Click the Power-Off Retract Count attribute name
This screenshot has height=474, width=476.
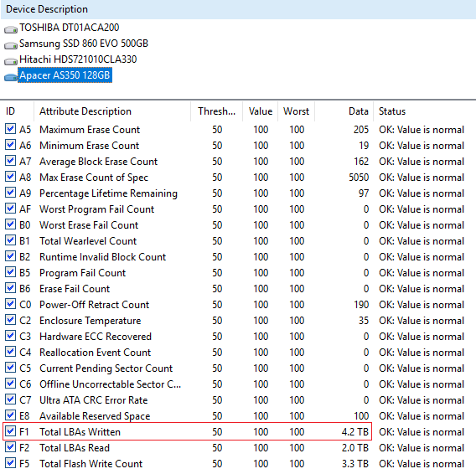tap(94, 305)
